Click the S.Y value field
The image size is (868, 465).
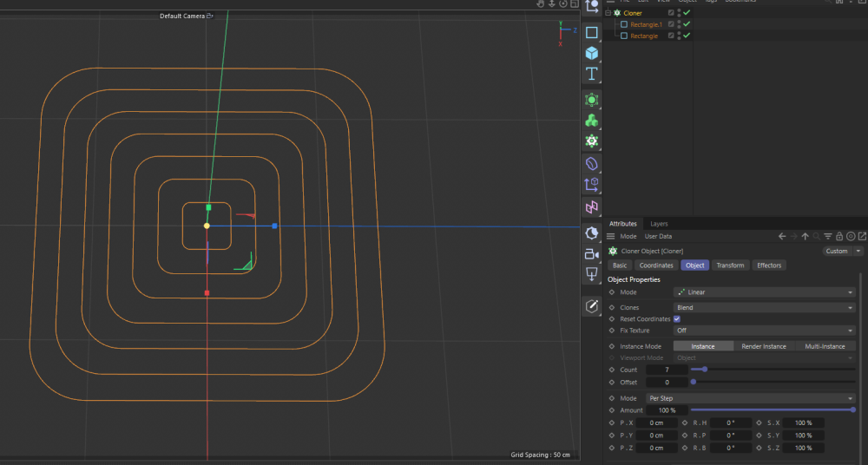coord(803,436)
